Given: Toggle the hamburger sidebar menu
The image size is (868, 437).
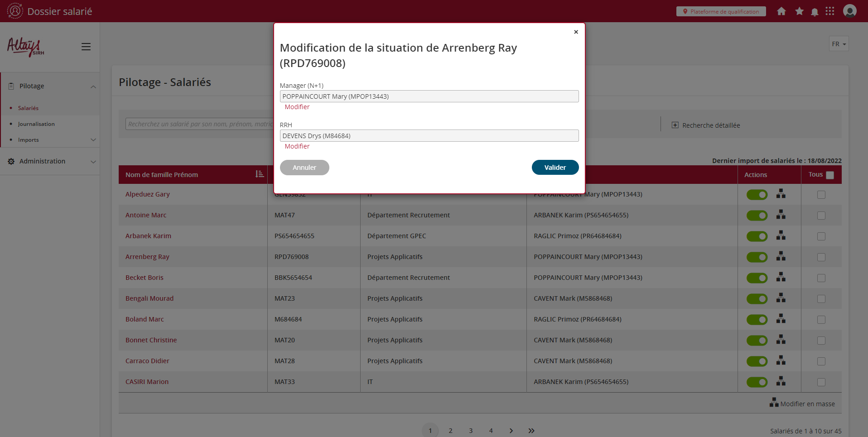Looking at the screenshot, I should point(86,47).
